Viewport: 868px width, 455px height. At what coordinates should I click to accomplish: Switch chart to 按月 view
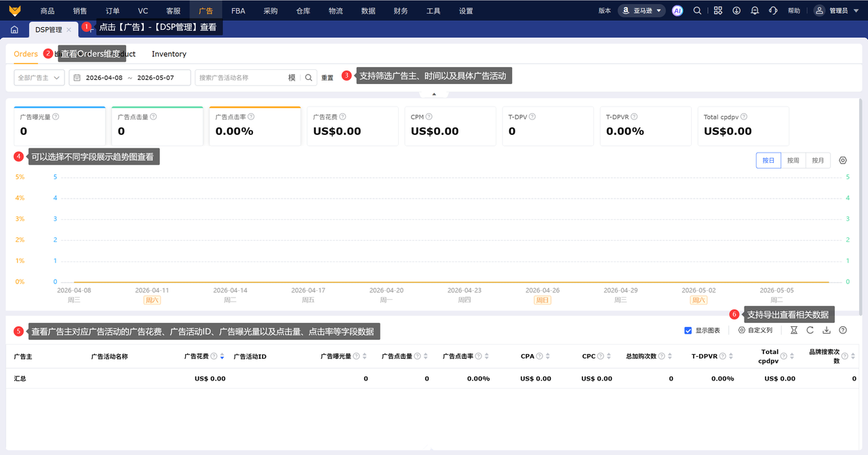tap(818, 161)
